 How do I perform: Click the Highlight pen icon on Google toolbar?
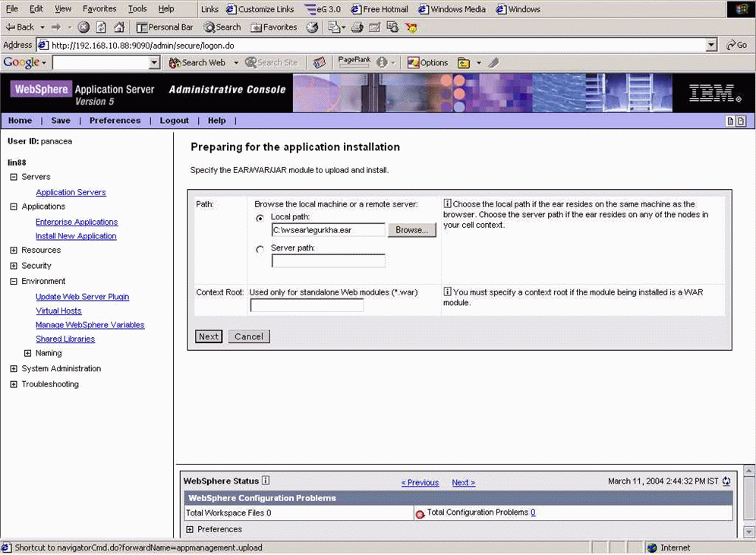point(493,63)
